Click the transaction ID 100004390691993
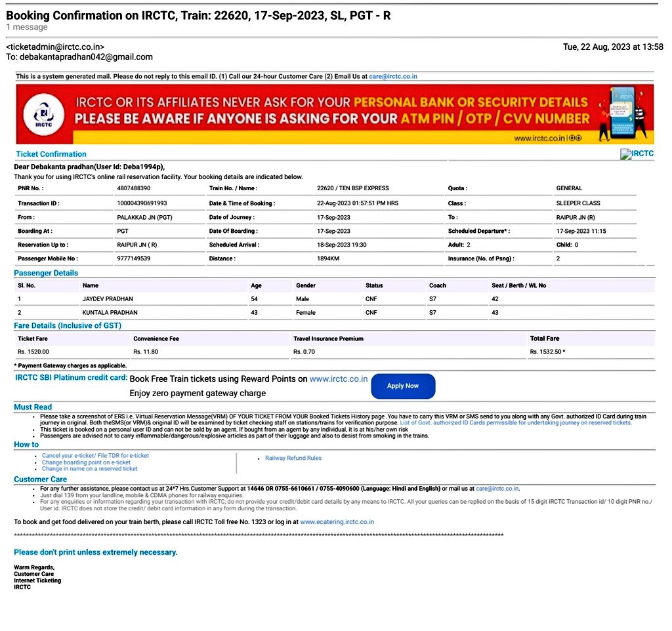672x631 pixels. [142, 203]
